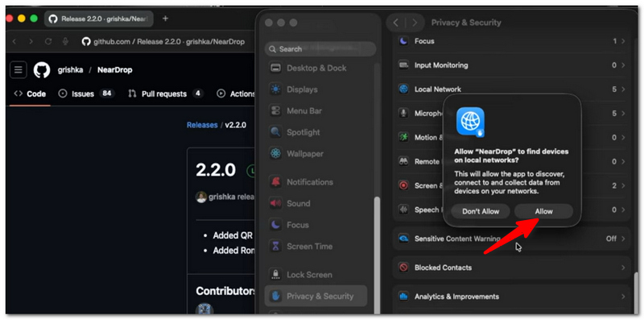Reload the page with the refresh icon
The width and height of the screenshot is (644, 320).
pos(48,42)
